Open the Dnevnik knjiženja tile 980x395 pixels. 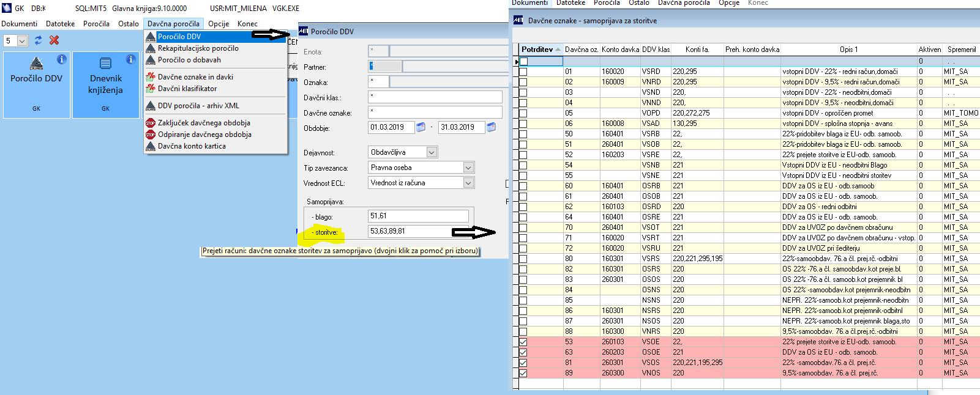pyautogui.click(x=105, y=84)
